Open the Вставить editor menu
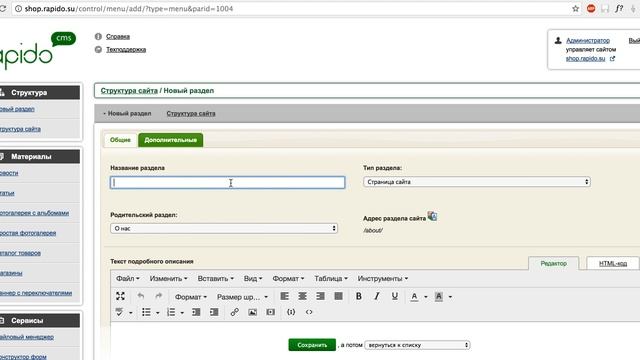Viewport: 640px width, 360px height. coord(216,278)
